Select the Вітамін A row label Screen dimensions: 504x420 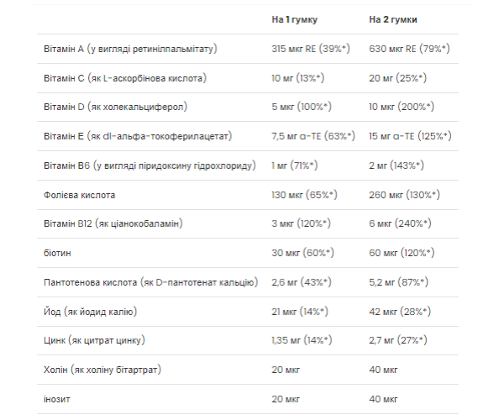coord(129,49)
